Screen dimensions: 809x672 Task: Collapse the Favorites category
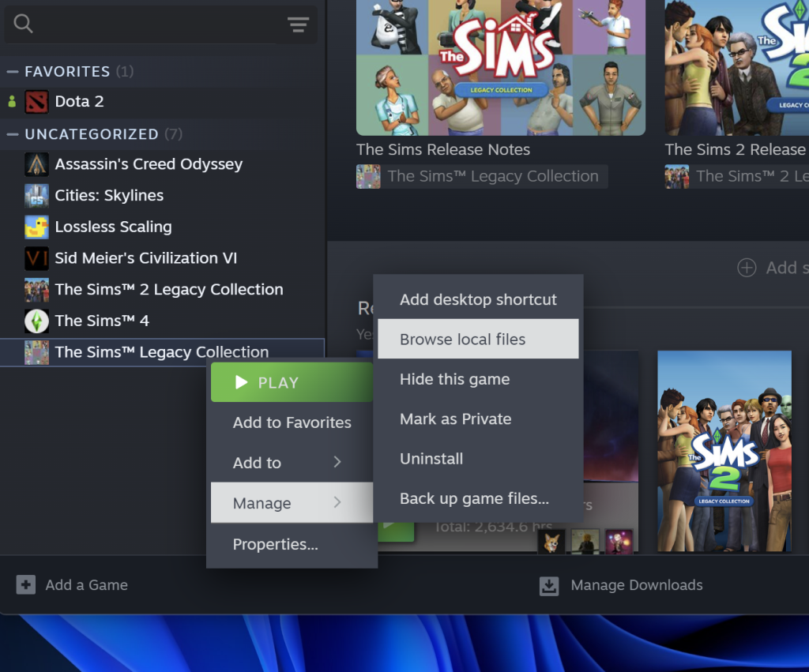[13, 72]
